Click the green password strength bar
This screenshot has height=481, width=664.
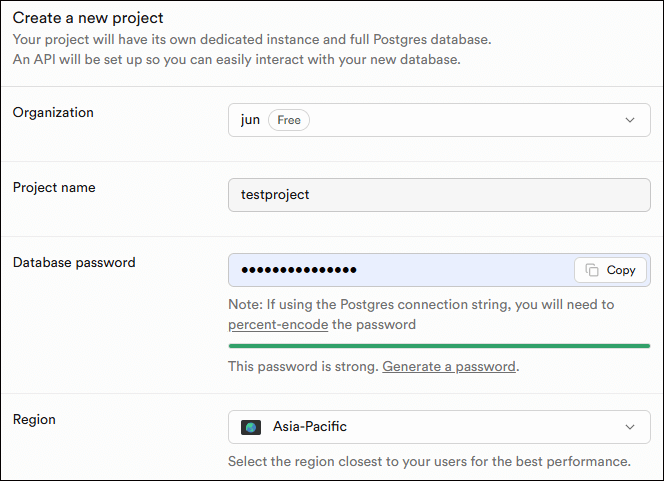[x=439, y=346]
